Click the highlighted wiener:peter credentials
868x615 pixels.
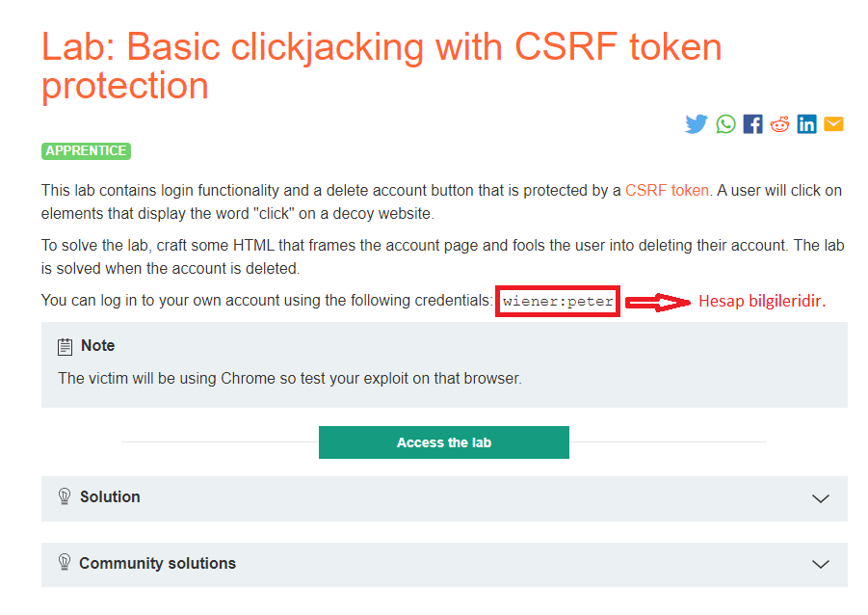click(x=557, y=301)
